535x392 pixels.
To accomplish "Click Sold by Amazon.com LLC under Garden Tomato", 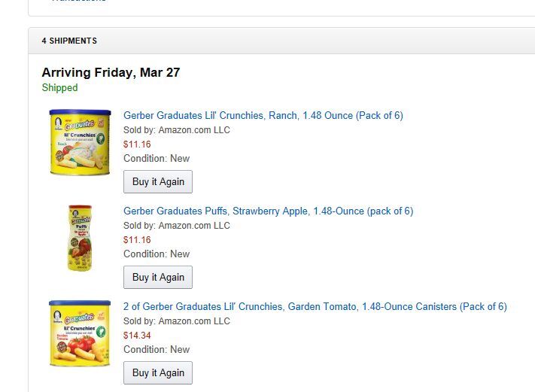I will [176, 321].
